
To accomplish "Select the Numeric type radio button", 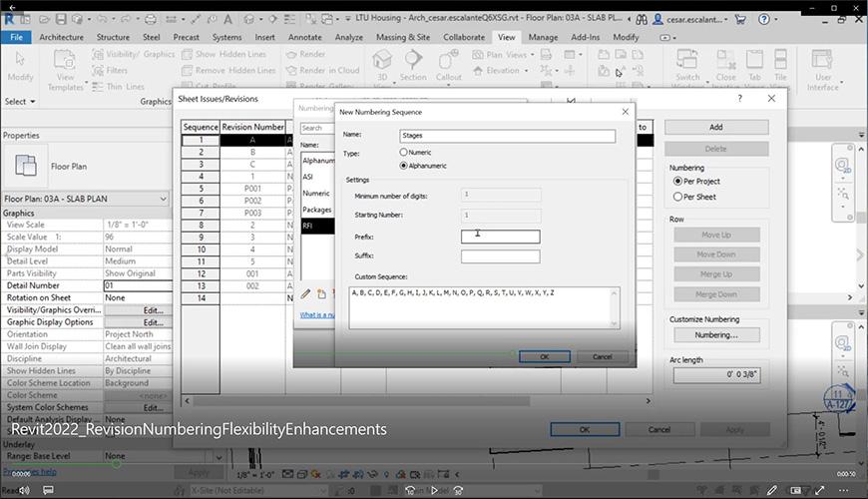I will pos(403,152).
